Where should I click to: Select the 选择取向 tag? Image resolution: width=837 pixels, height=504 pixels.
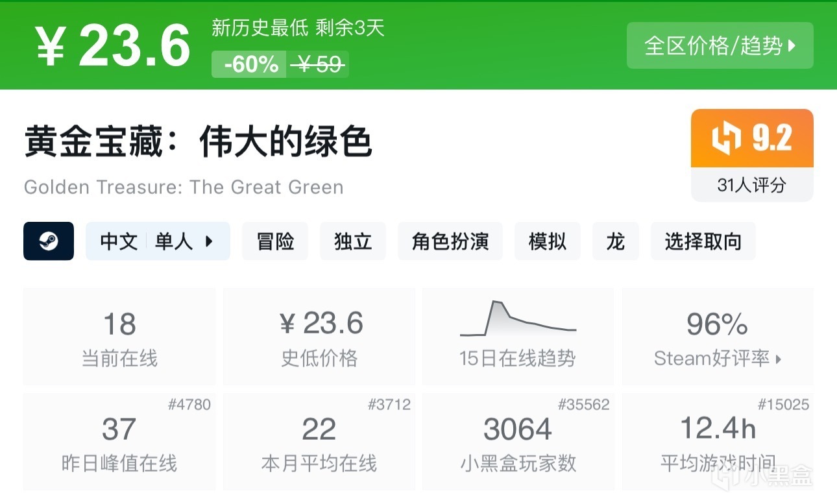(703, 241)
